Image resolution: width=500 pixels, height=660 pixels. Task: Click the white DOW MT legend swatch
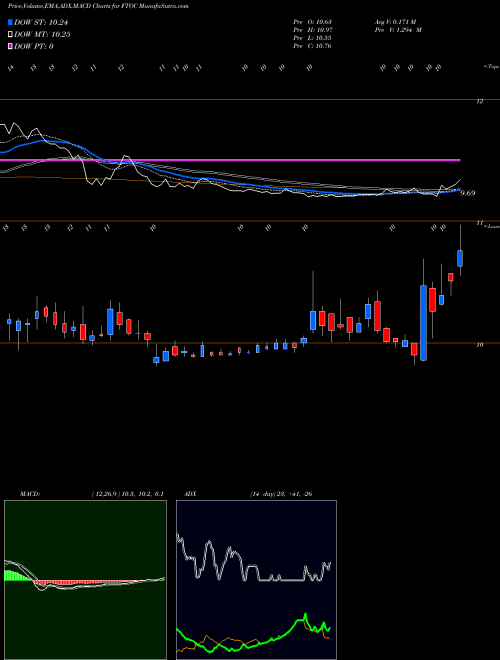click(x=10, y=35)
